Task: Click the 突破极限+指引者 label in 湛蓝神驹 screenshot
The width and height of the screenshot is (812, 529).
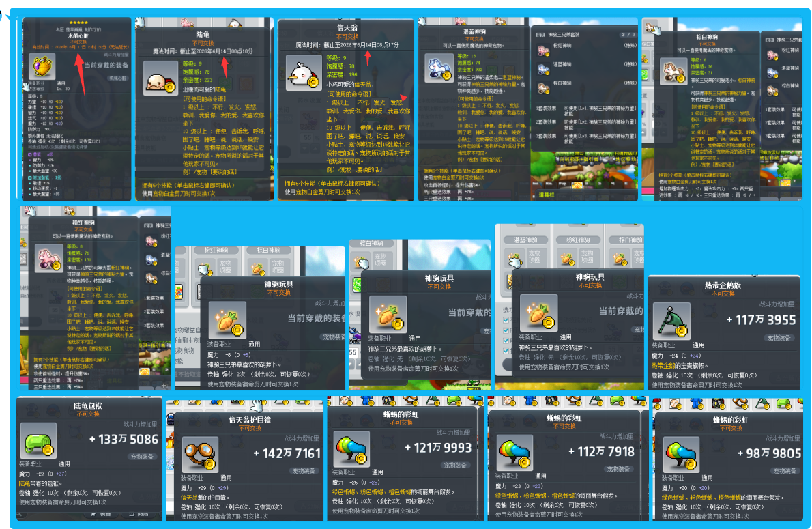Action: (x=578, y=160)
